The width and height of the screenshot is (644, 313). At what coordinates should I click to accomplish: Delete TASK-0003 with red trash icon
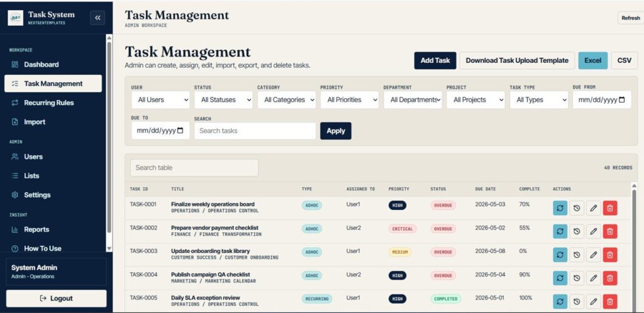click(x=610, y=255)
